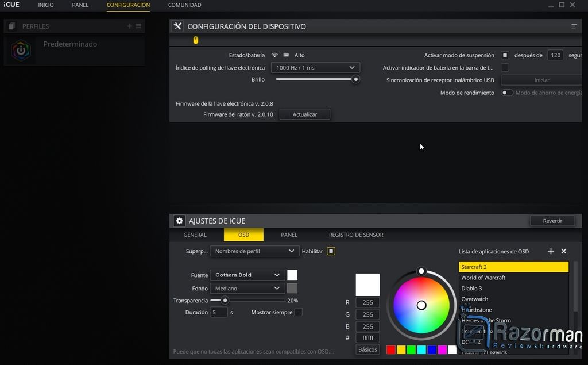Select the CONFIGURACIÓN menu
Screen dimensions: 588x365
point(128,5)
